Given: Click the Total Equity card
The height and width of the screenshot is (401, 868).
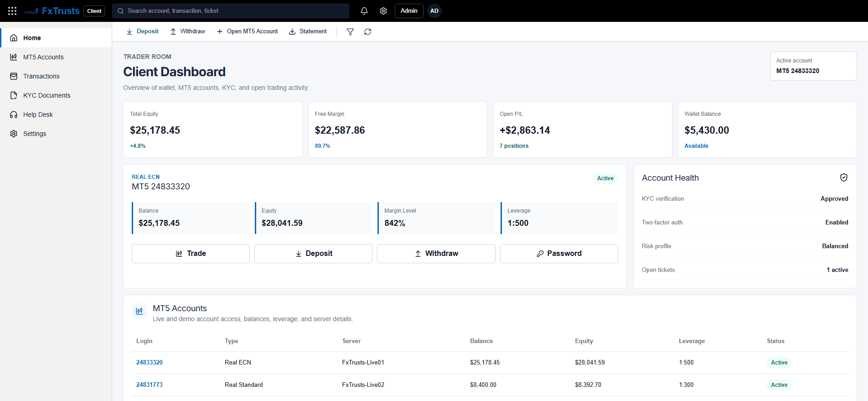Looking at the screenshot, I should (213, 130).
